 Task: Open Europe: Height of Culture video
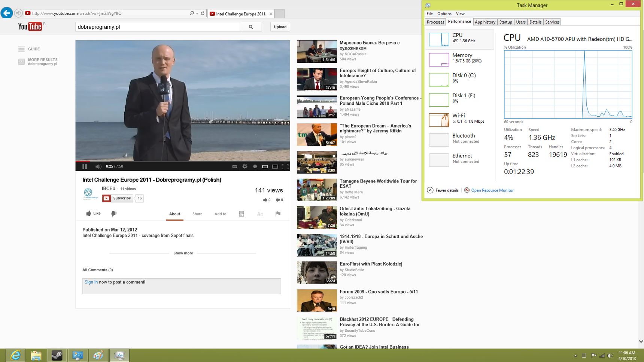[377, 73]
